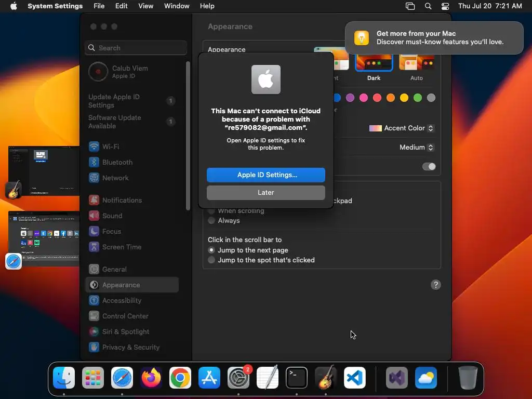Choose the red accent color
The height and width of the screenshot is (399, 532).
[x=377, y=98]
